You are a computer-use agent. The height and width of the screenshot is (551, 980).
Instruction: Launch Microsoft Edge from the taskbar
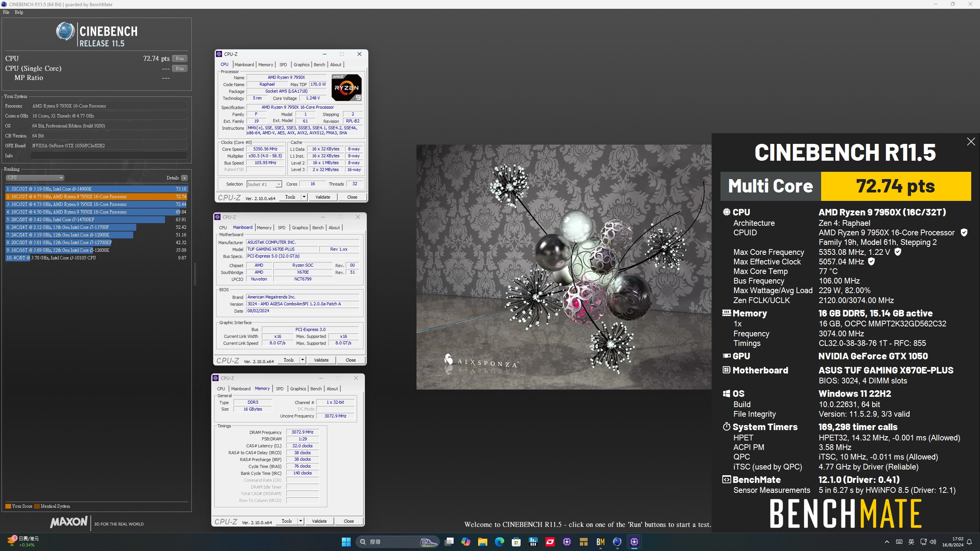point(500,542)
